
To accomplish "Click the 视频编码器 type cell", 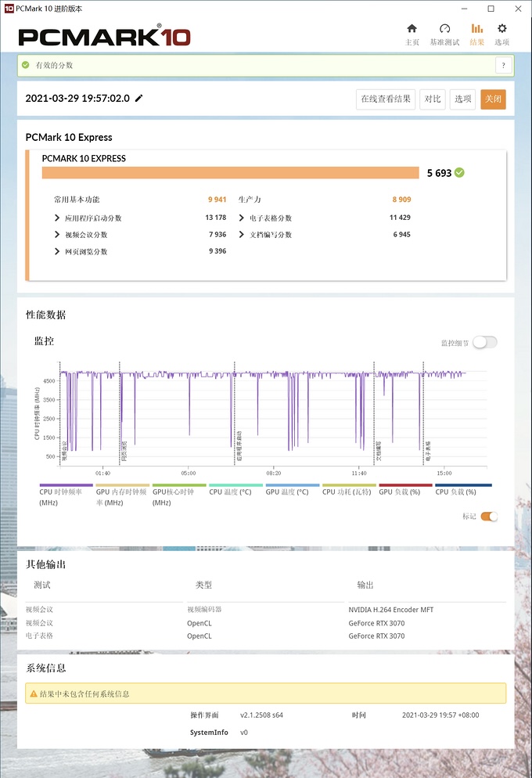I will click(204, 609).
